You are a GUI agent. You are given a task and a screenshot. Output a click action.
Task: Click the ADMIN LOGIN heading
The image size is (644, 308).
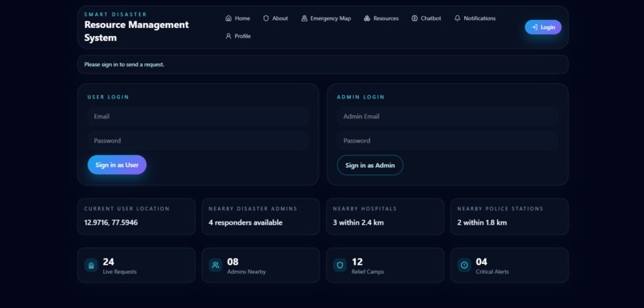point(360,97)
